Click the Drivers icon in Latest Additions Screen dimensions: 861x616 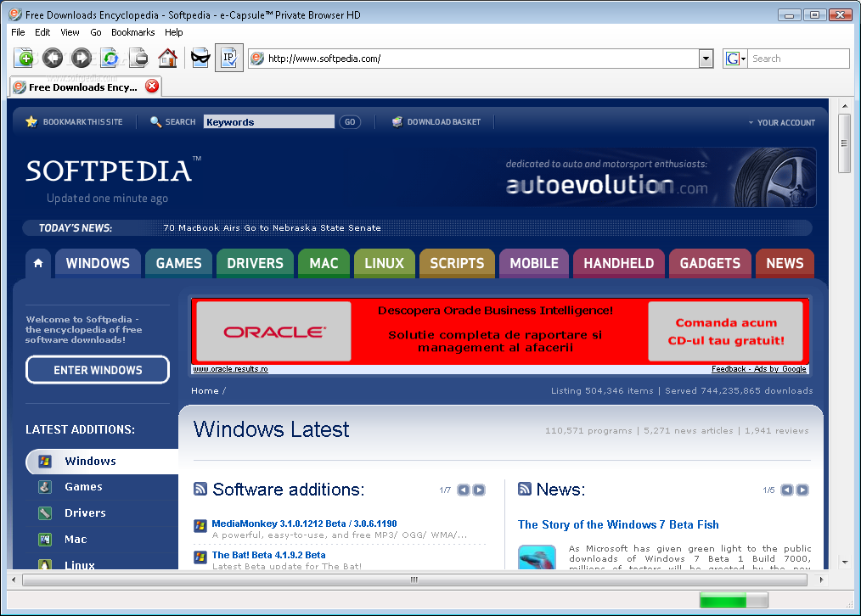pos(45,512)
